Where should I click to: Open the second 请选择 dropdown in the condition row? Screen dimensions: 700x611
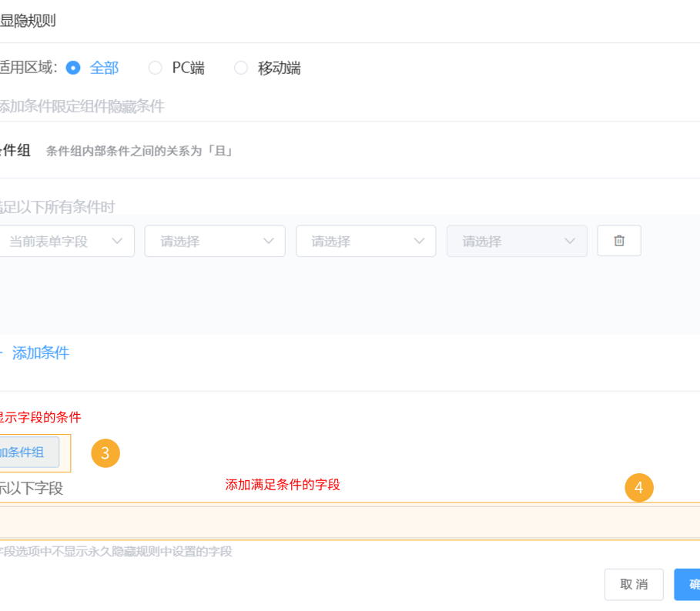215,242
